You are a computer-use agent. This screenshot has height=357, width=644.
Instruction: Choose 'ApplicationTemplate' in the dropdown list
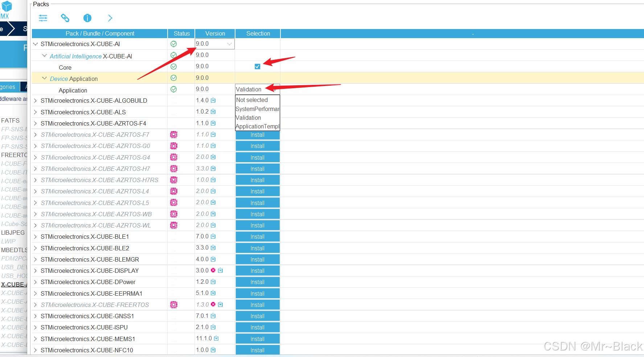pos(258,126)
